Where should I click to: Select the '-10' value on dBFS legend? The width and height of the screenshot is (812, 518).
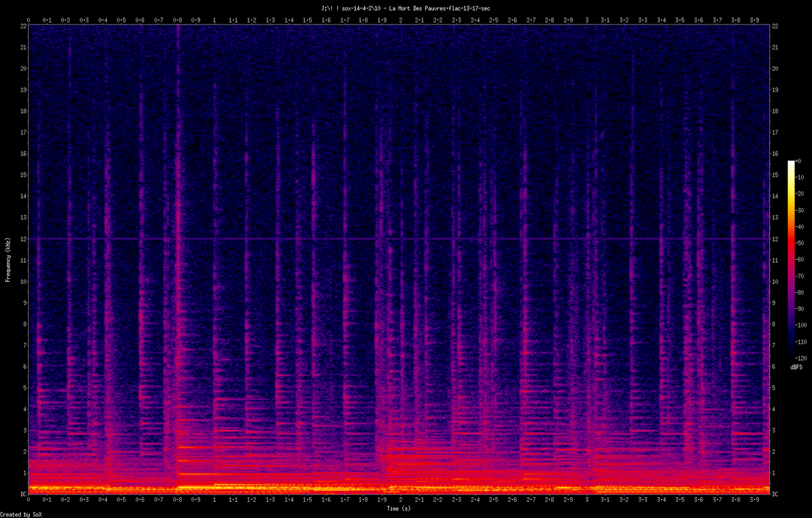tap(800, 177)
